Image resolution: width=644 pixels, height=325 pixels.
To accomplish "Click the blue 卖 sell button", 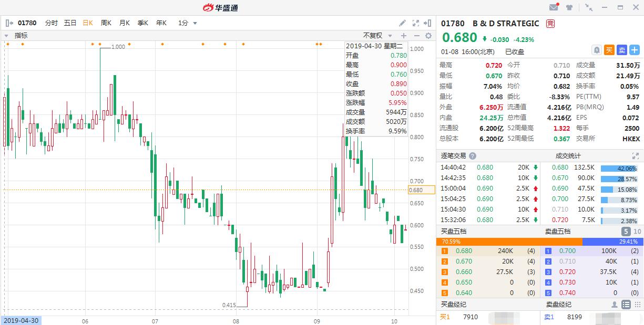I will [x=622, y=49].
